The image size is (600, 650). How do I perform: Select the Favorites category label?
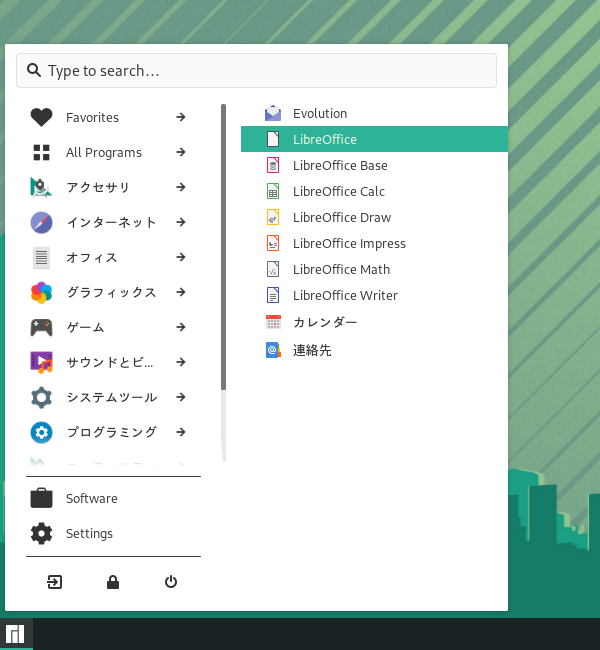92,117
